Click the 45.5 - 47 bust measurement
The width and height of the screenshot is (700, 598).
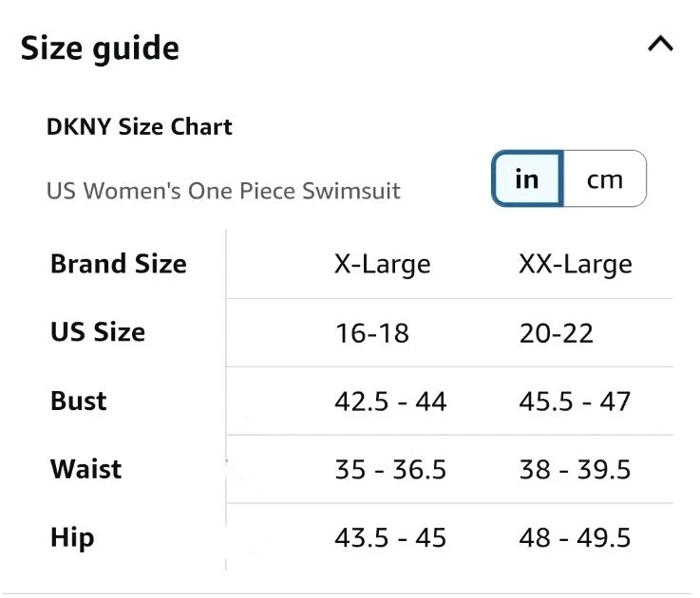click(575, 402)
